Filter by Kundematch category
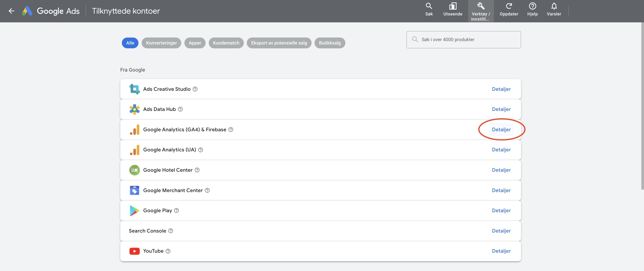644x271 pixels. tap(226, 43)
